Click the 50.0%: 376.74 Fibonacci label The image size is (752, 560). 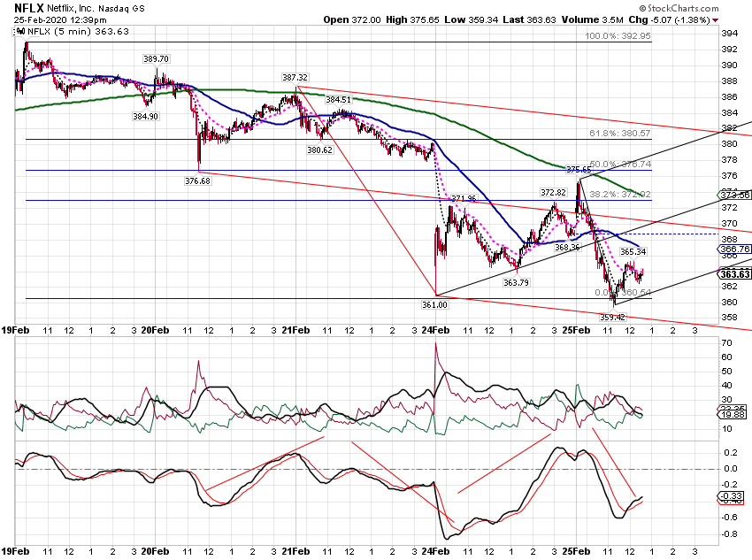pos(620,164)
